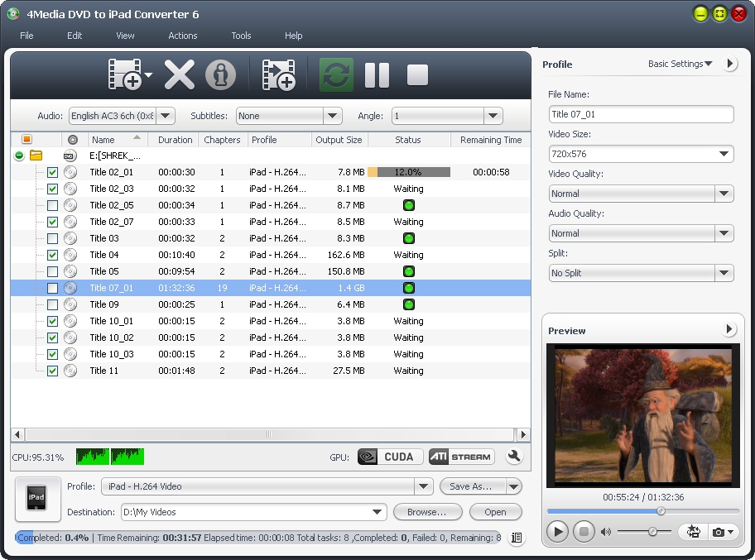The image size is (755, 560).
Task: Open the Tools menu
Action: [241, 36]
